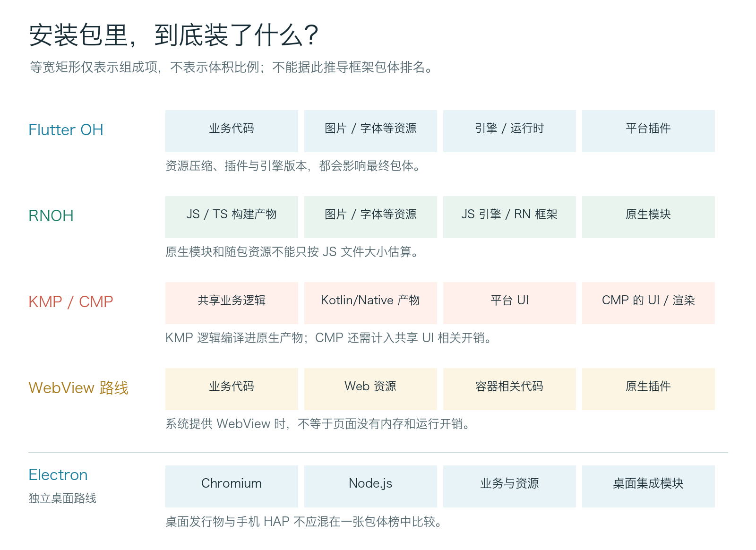Click the note KMP 逻辑编译进原生产物

tap(329, 338)
